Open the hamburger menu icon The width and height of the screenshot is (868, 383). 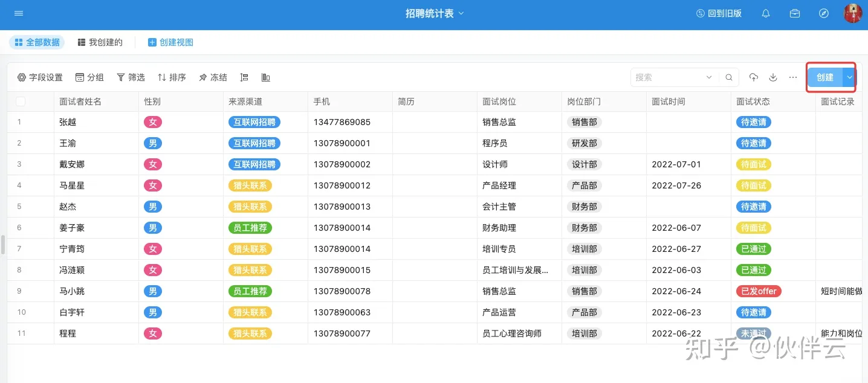19,13
